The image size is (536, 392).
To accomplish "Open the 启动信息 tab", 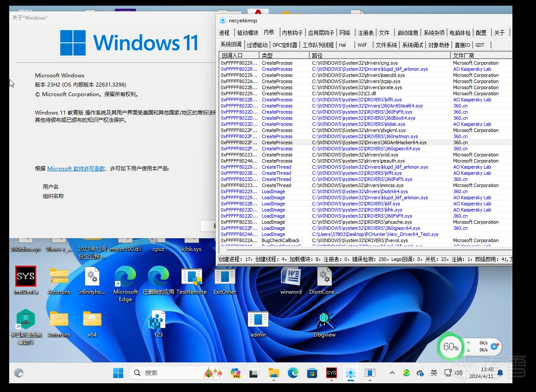I will tap(408, 33).
